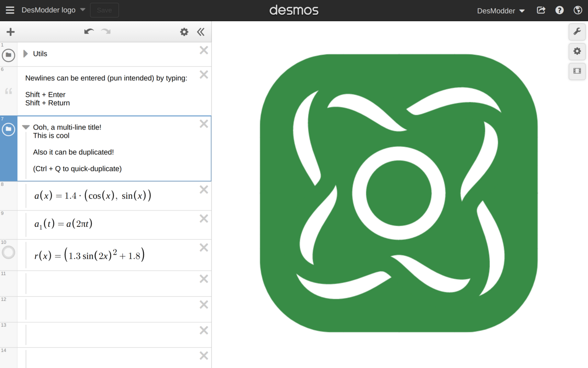Open the language globe icon
Screen dimensions: 588x368
tap(578, 10)
